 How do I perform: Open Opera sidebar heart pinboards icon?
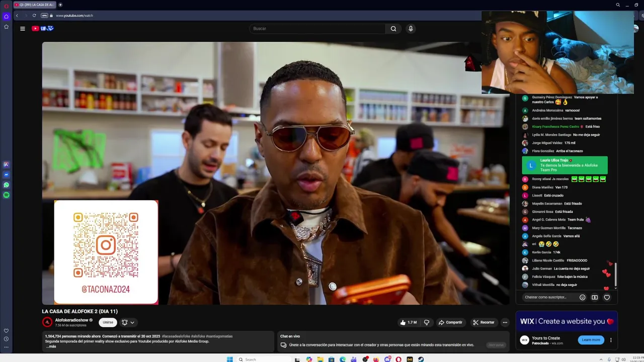pos(6,331)
